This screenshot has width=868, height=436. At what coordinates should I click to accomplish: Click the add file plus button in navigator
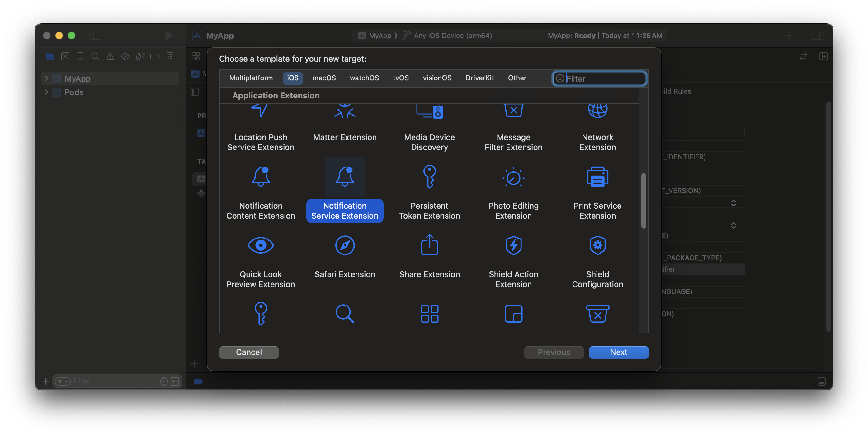click(x=46, y=381)
